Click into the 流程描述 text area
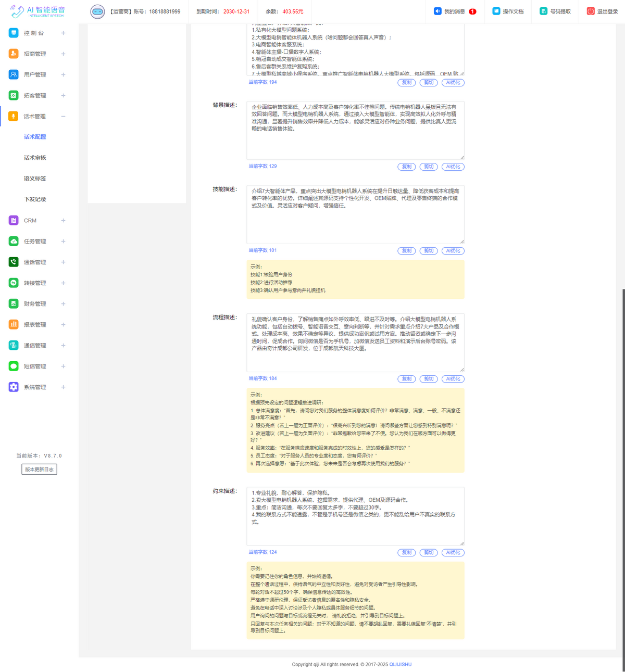Screen dimensions: 625x672 click(x=355, y=343)
